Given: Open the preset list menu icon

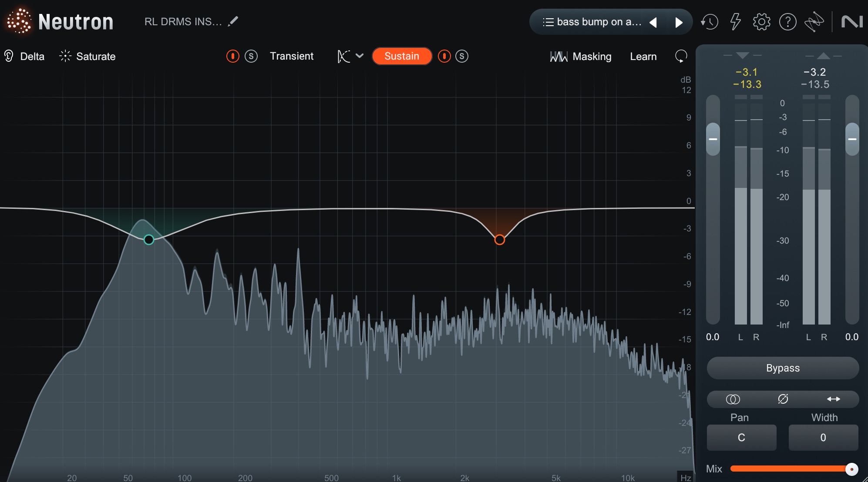Looking at the screenshot, I should (x=548, y=22).
